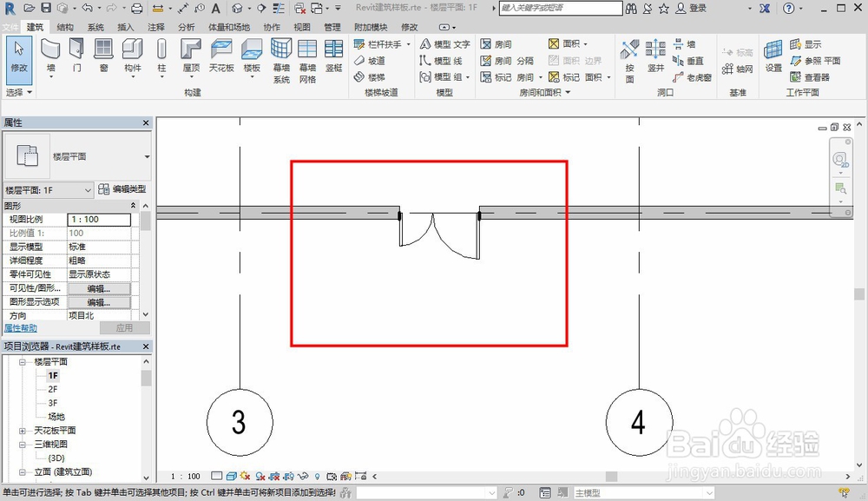Click the Show work plane (显示) button
The image size is (868, 501).
tap(806, 43)
